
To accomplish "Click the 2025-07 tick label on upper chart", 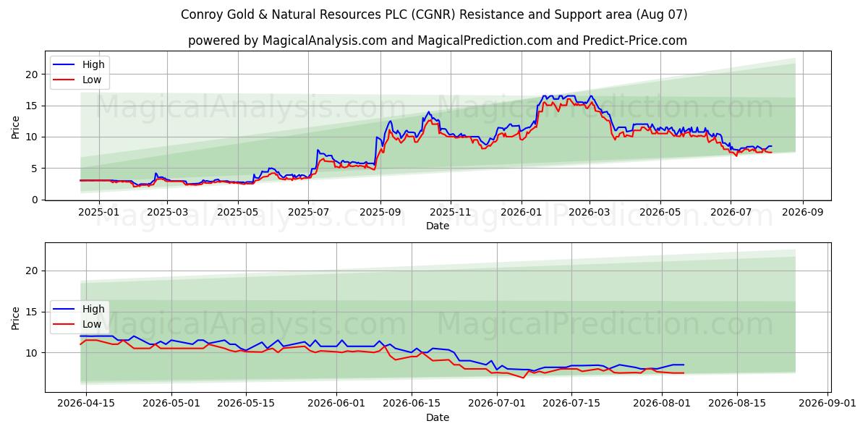I will pos(310,213).
